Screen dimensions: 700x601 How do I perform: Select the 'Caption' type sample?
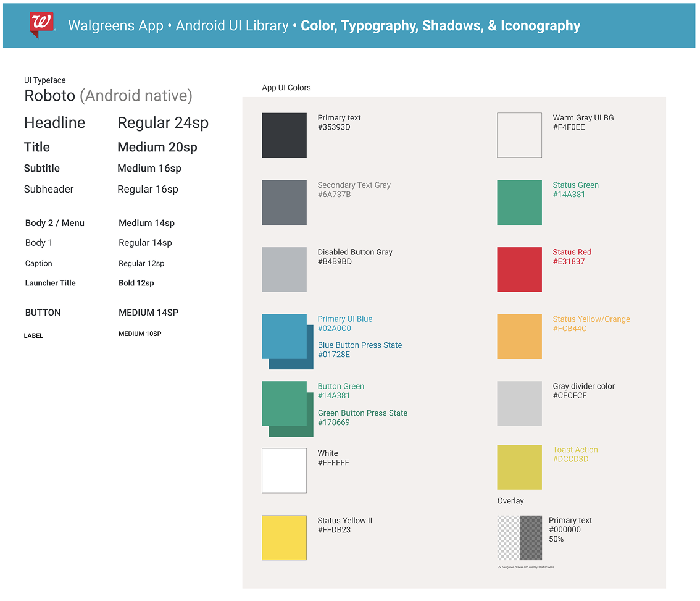39,263
